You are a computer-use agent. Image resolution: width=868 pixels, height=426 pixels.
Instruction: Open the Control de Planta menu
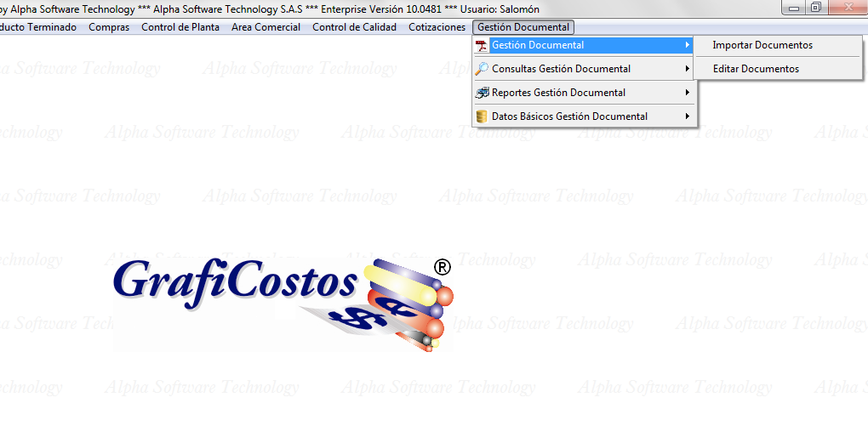point(180,27)
